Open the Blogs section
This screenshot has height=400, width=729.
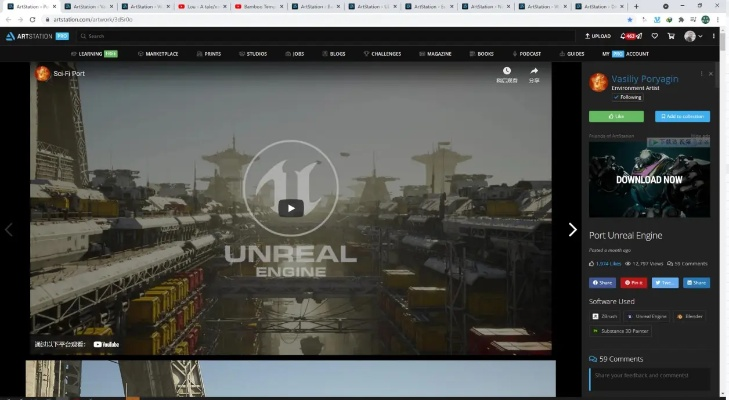point(334,53)
